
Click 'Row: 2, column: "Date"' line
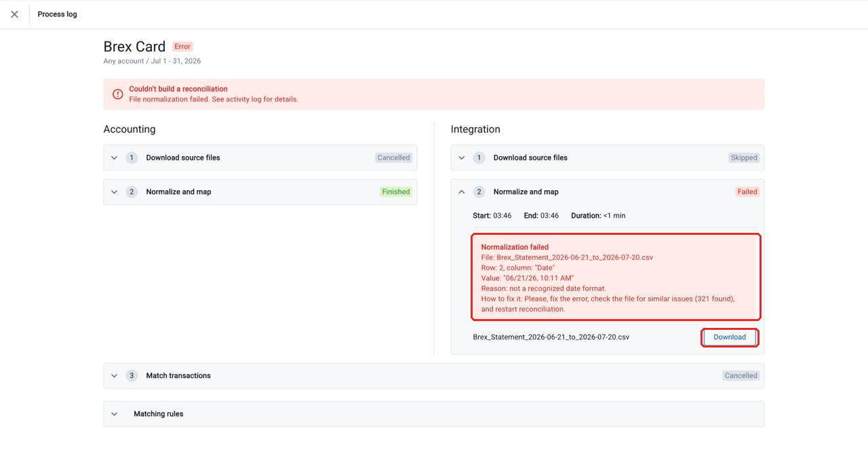click(517, 267)
